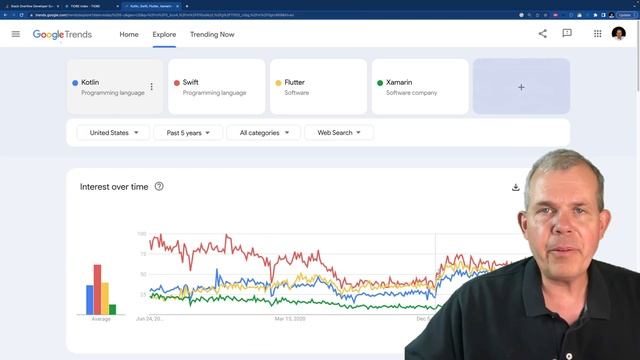Image resolution: width=640 pixels, height=360 pixels.
Task: Click the 'Average' label under bars
Action: [x=101, y=319]
